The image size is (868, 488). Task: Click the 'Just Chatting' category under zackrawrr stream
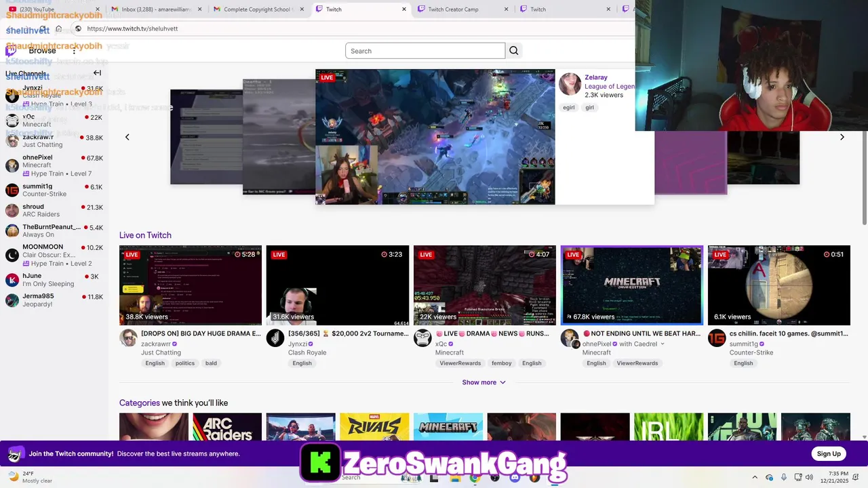point(161,352)
